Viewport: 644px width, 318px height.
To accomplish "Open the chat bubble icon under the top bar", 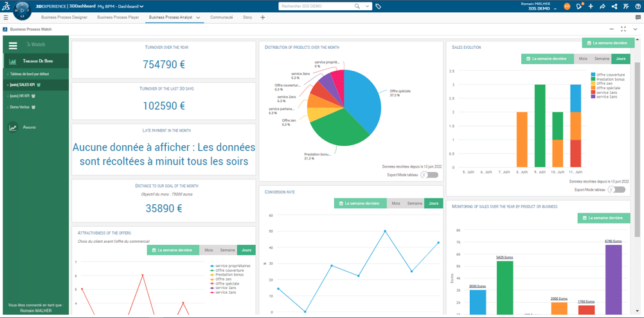I will (638, 17).
